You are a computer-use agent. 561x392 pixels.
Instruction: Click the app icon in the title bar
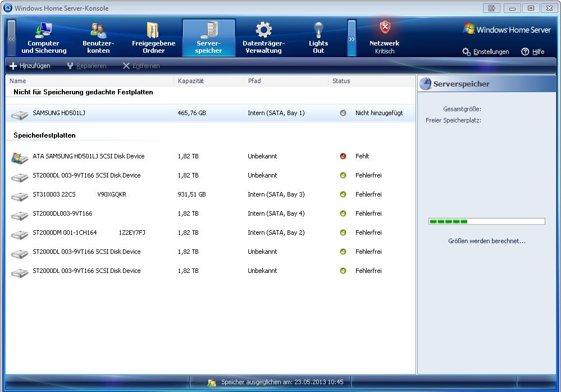(x=7, y=7)
